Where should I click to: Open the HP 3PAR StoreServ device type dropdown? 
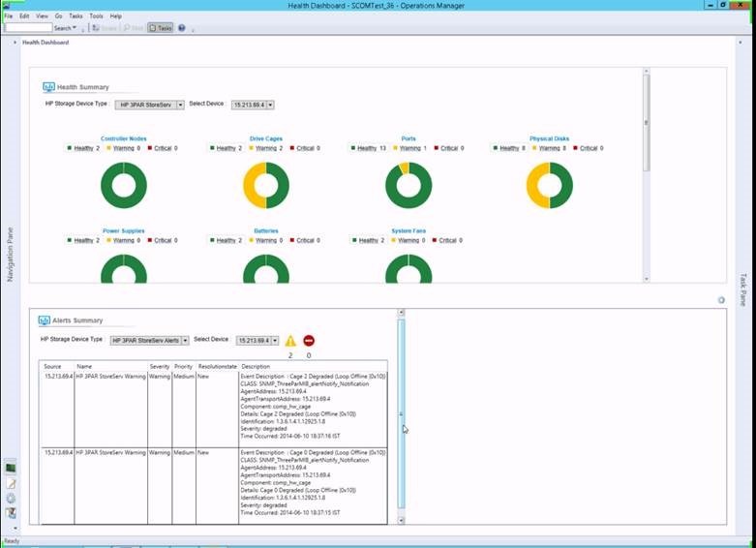180,105
